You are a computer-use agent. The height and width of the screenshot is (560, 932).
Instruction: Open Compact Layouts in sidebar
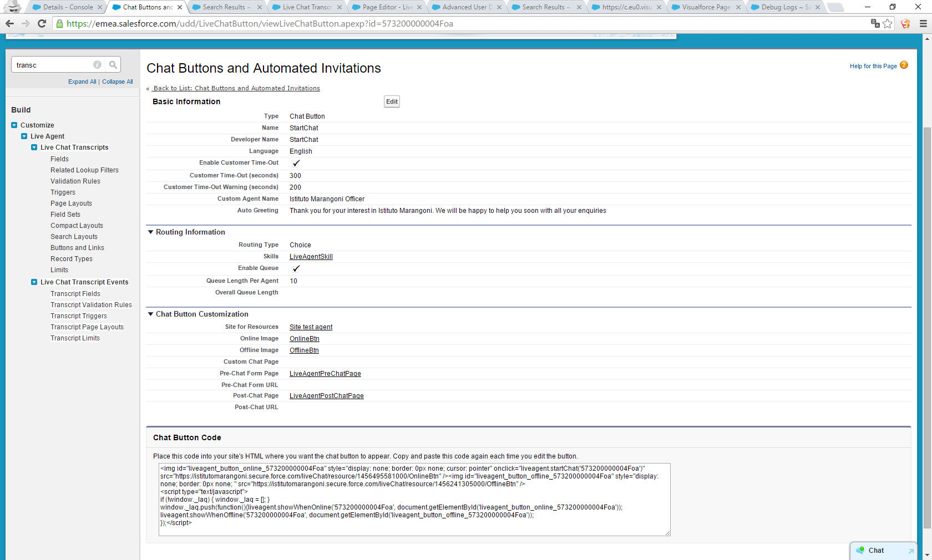coord(77,226)
